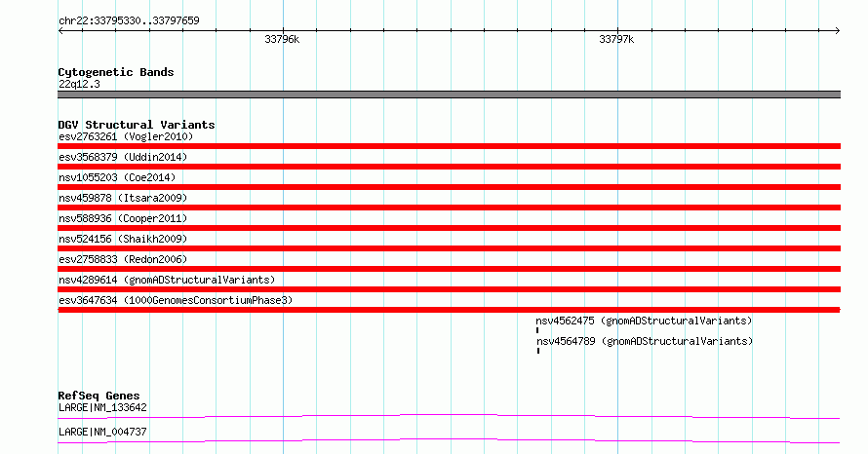Click the red bar under nsv459878

point(449,208)
